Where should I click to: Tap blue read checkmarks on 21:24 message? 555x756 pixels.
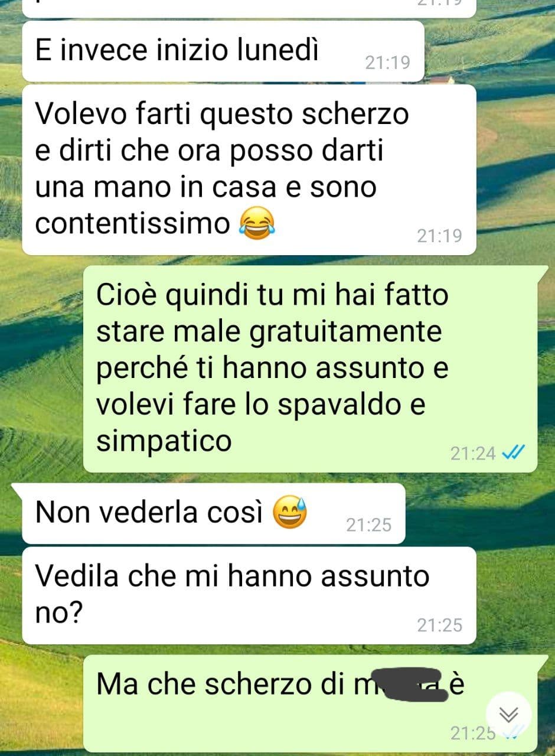coord(513,454)
